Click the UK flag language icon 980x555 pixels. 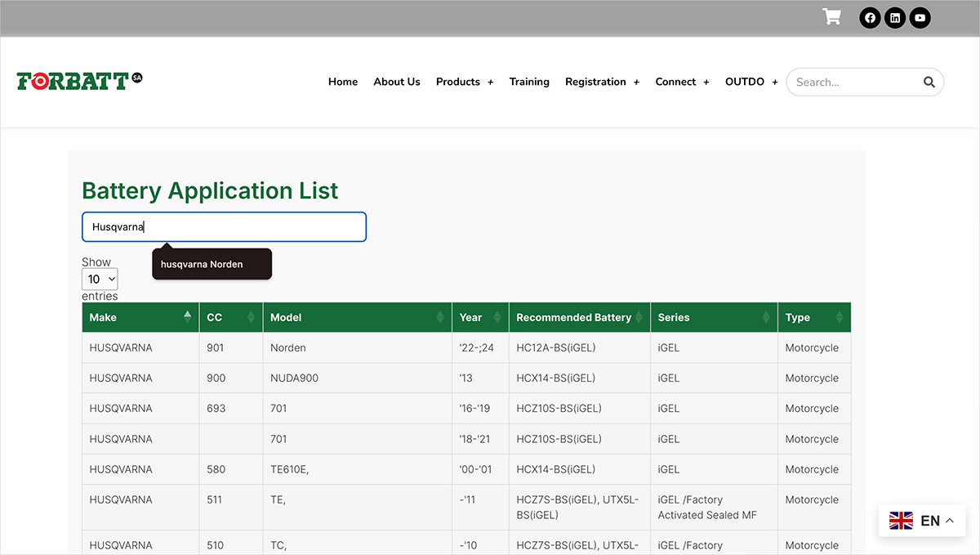pyautogui.click(x=901, y=521)
